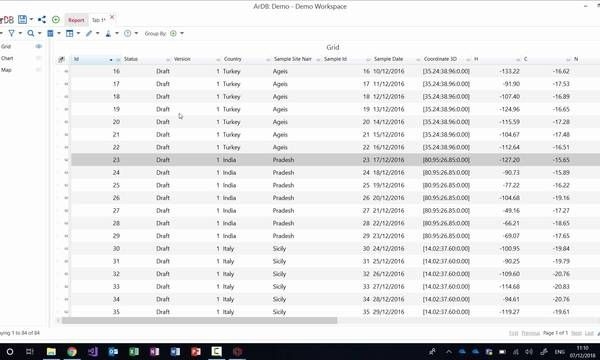Click the stamp tool icon
600x360 pixels.
pos(108,33)
